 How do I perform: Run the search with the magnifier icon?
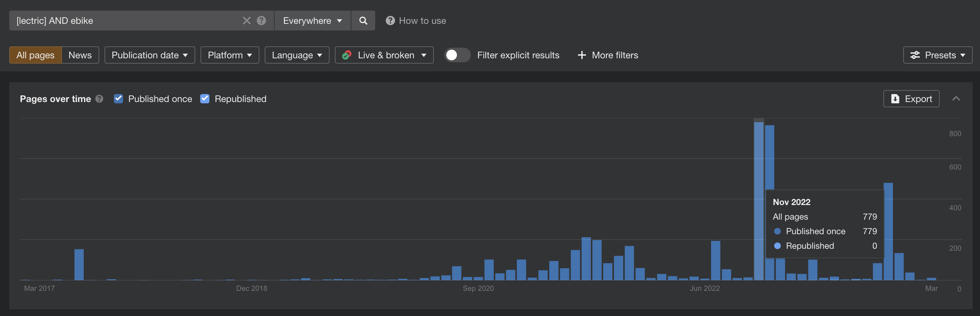(x=363, y=21)
